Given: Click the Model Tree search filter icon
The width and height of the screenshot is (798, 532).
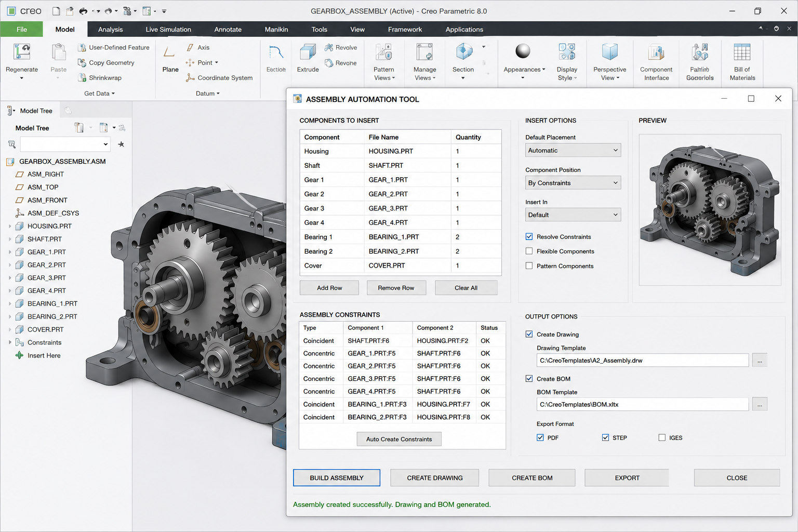Looking at the screenshot, I should [11, 144].
